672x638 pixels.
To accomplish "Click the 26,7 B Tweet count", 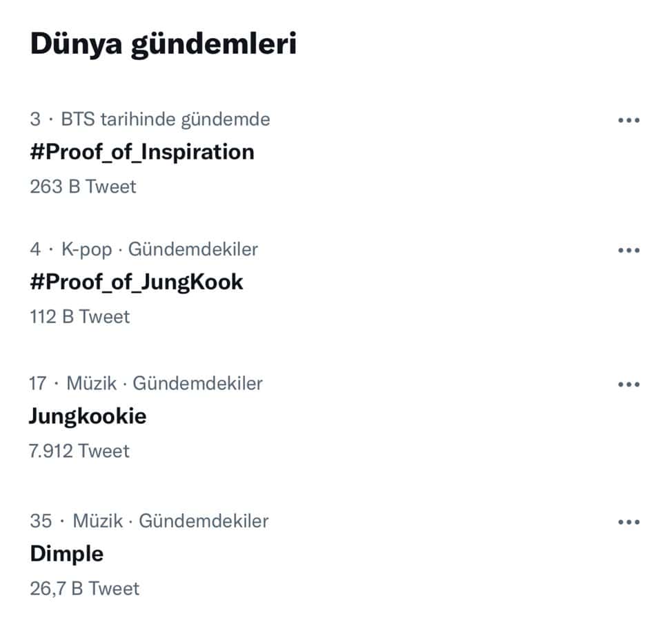I will click(x=85, y=588).
